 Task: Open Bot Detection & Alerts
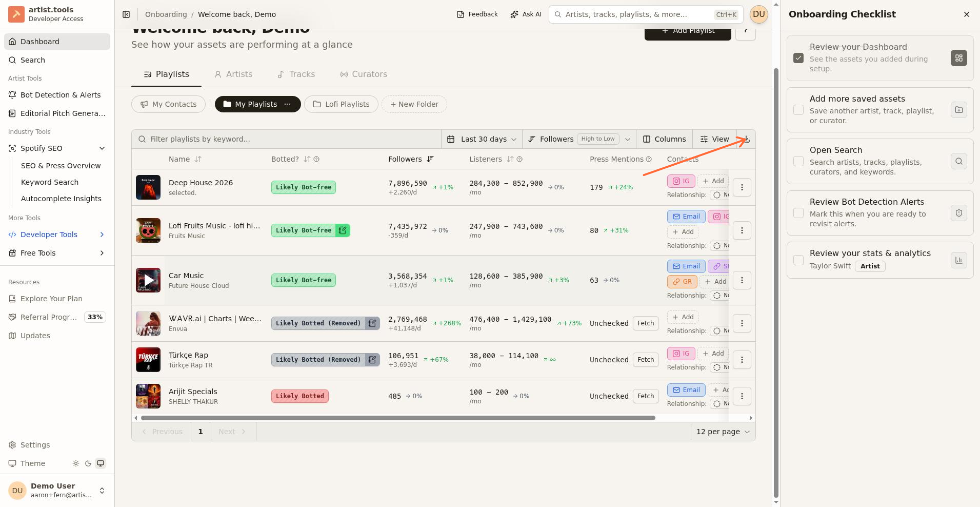(57, 95)
